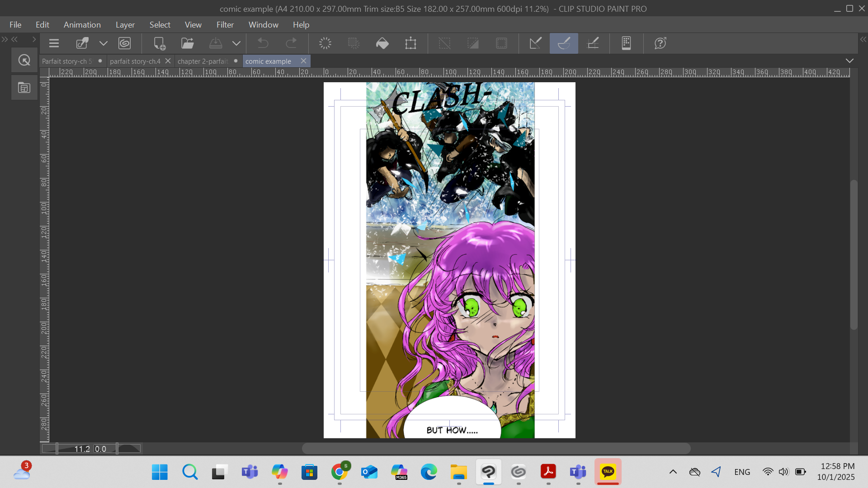Click the smartphone connection icon
The height and width of the screenshot is (488, 868).
coord(626,43)
